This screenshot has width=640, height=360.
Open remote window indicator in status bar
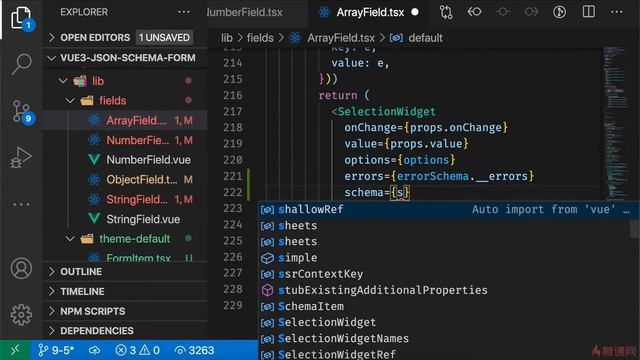[15, 350]
